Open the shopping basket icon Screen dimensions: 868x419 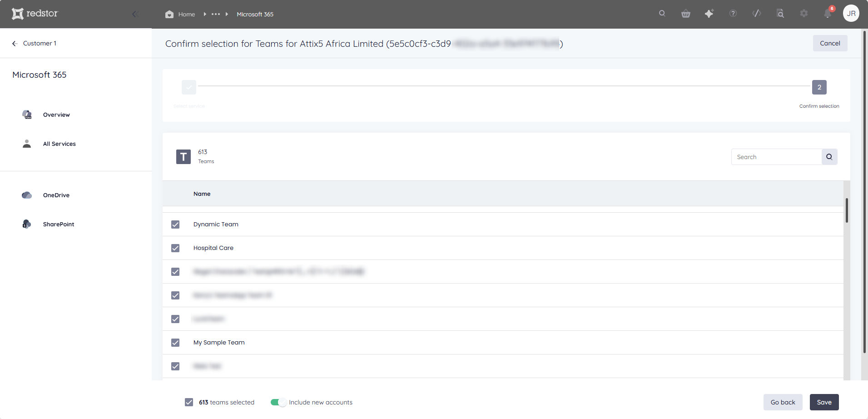[x=686, y=14]
